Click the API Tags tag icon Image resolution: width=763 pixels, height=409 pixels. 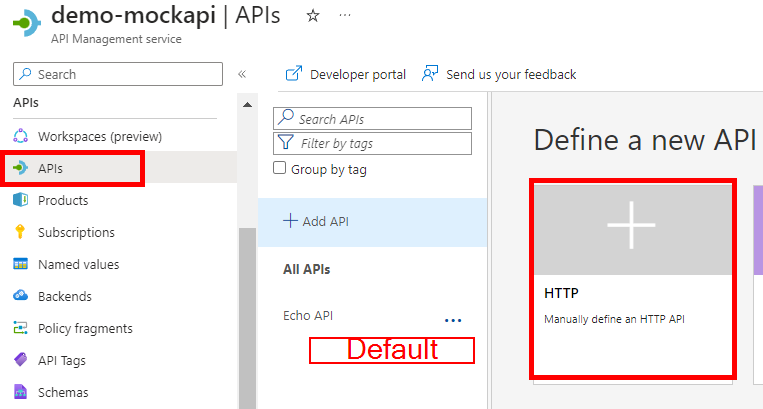point(20,360)
